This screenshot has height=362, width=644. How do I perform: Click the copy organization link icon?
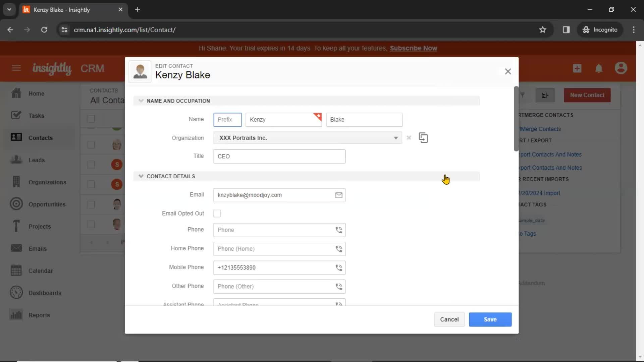click(x=423, y=137)
